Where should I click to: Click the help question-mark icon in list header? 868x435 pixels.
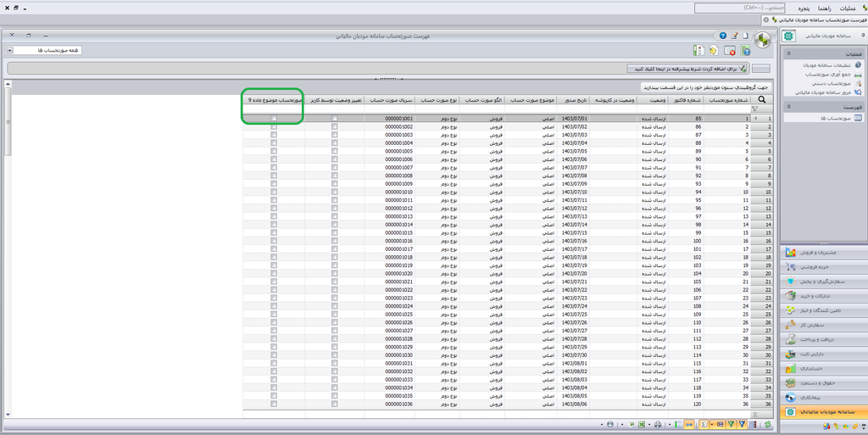click(723, 36)
